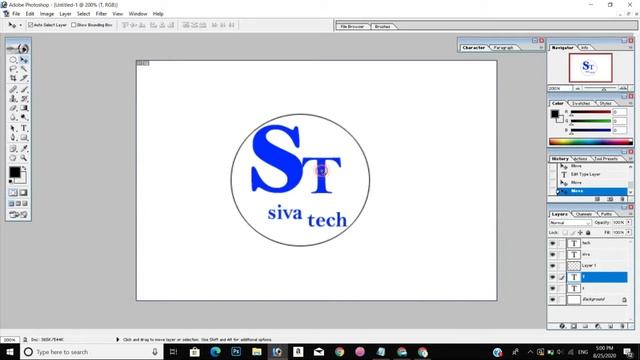Select the Notes tool

[13, 149]
